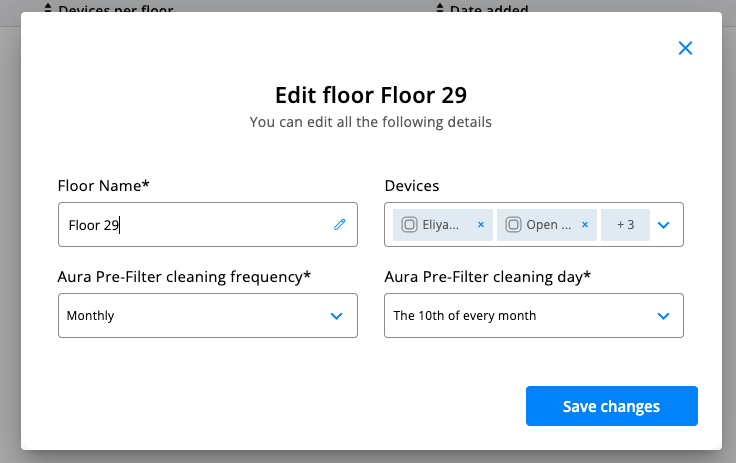The height and width of the screenshot is (463, 736).
Task: Remove the Open device chip
Action: coord(585,225)
